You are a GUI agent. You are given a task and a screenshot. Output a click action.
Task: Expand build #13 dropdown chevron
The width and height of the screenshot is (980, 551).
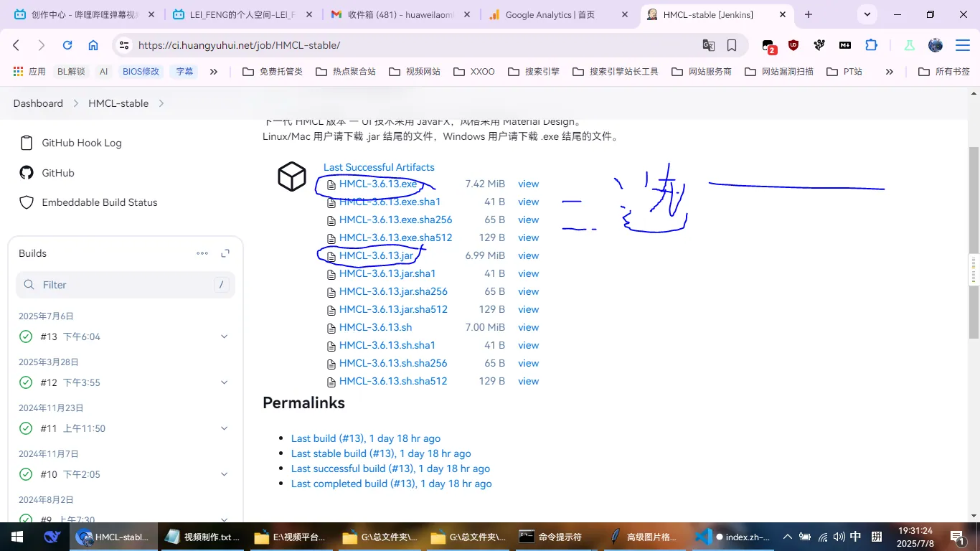click(224, 336)
